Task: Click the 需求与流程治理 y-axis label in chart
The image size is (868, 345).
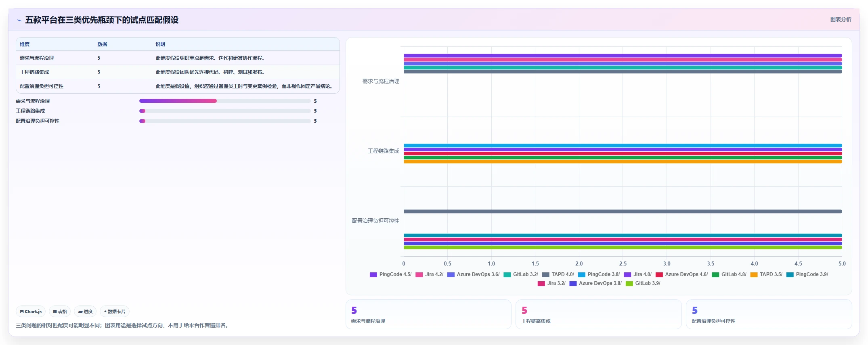Action: pos(381,81)
